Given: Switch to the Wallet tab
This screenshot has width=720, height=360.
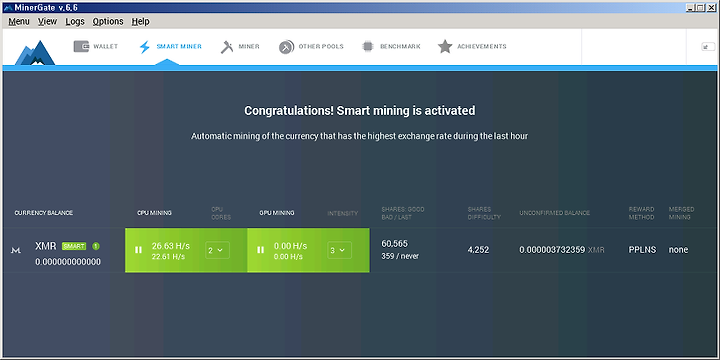Looking at the screenshot, I should [106, 46].
